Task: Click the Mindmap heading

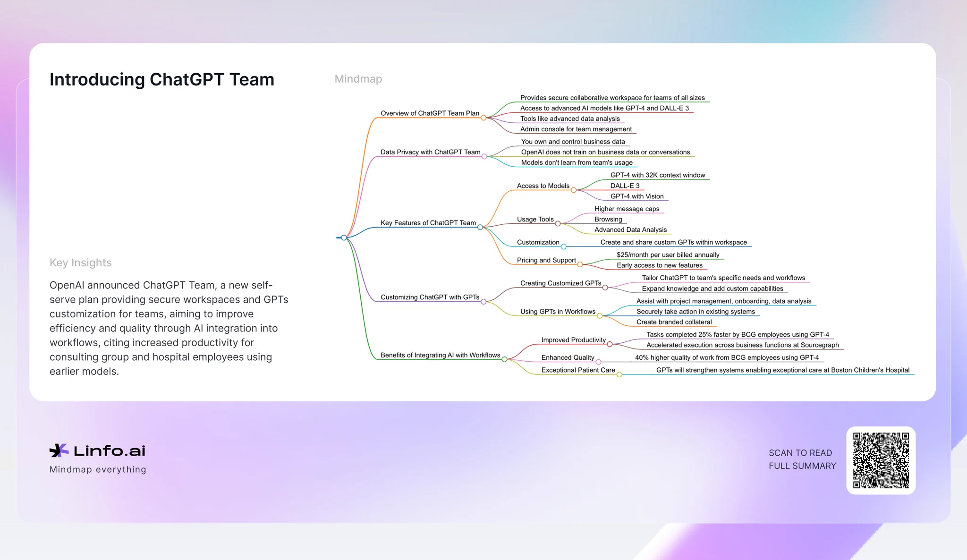Action: pyautogui.click(x=358, y=79)
